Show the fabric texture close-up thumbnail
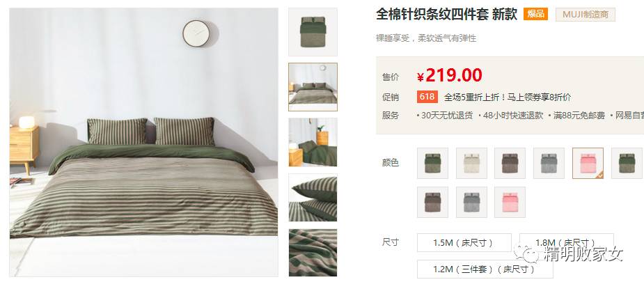This screenshot has width=644, height=282. point(313,253)
